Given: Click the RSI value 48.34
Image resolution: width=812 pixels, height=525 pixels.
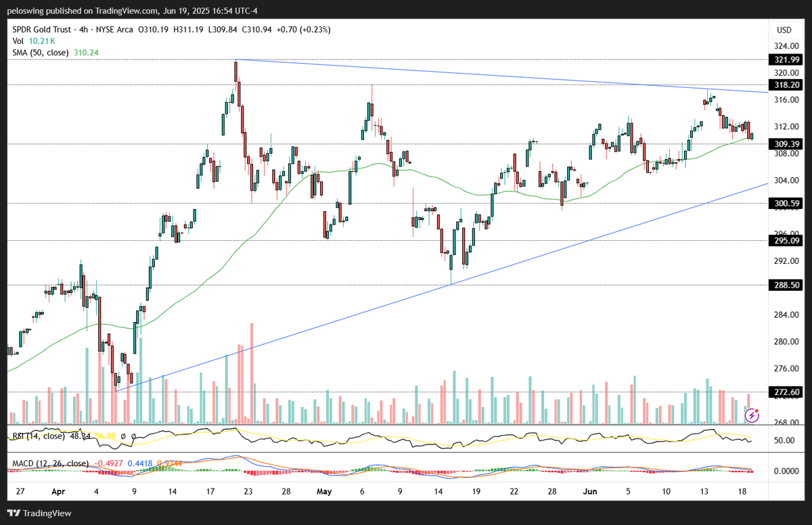Looking at the screenshot, I should (x=80, y=436).
